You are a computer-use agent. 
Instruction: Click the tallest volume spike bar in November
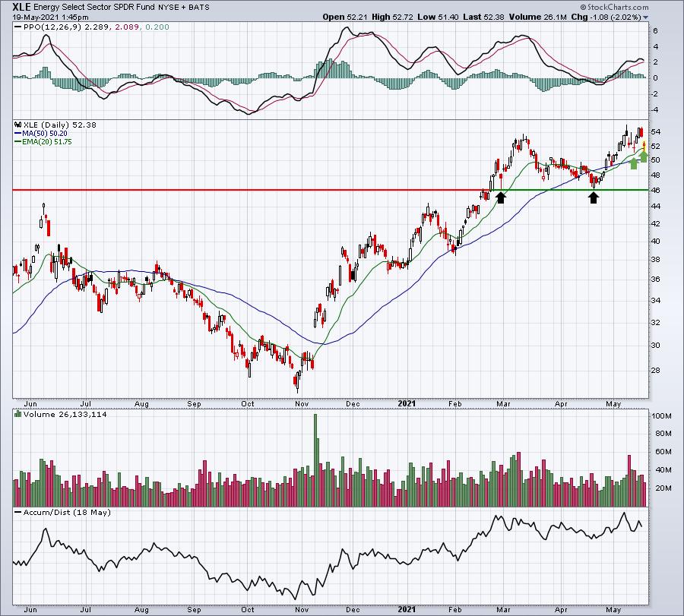[x=315, y=460]
